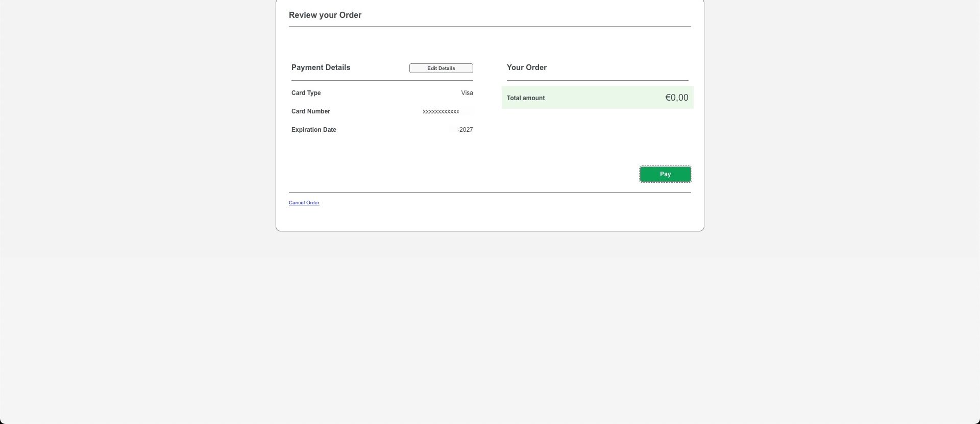Screen dimensions: 980x424
Task: Click the separator line above Cancel Order
Action: 489,193
